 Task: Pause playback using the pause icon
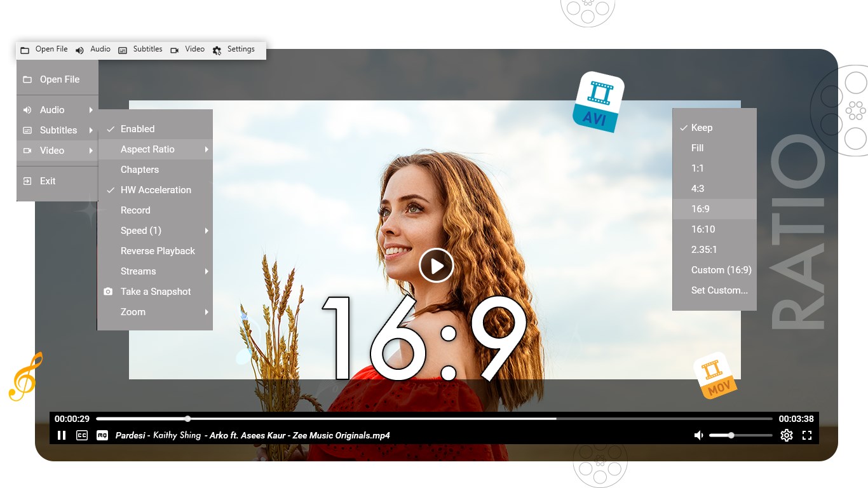62,435
